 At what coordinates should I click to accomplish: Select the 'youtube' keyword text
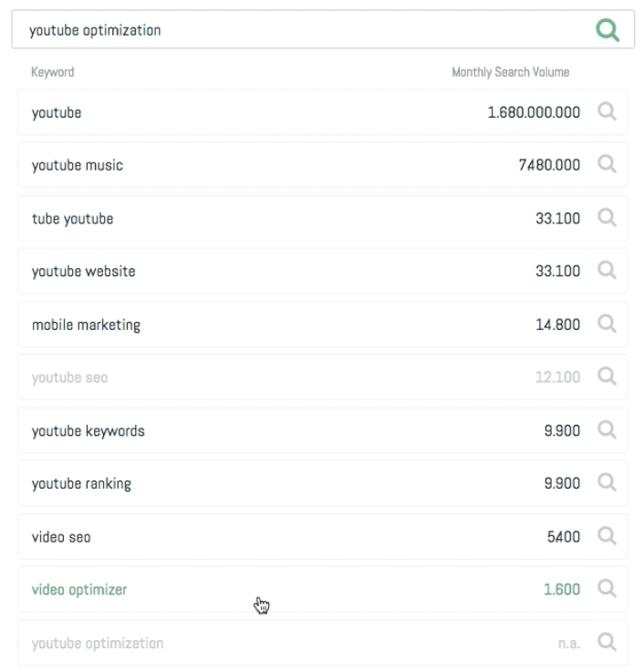click(x=57, y=113)
